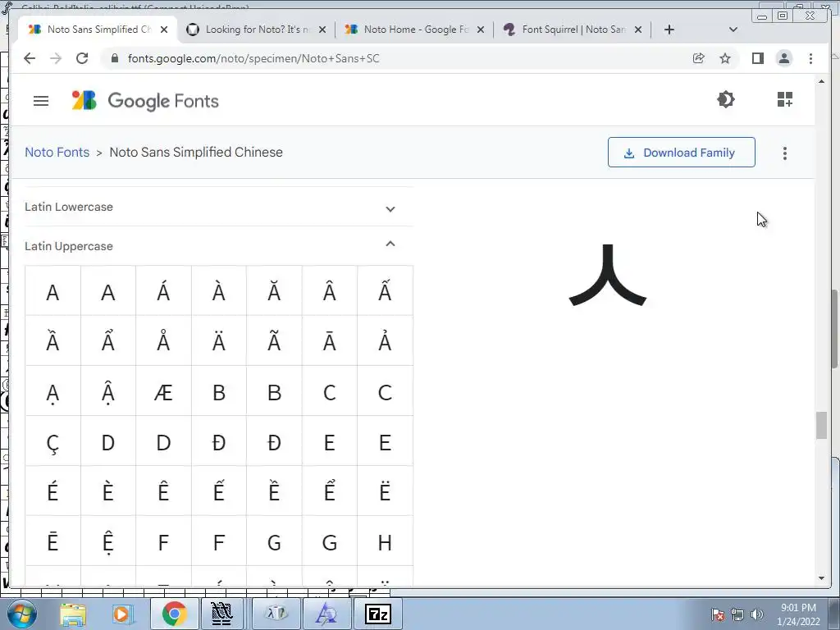Select the H glyph
The image size is (840, 630).
coord(385,543)
